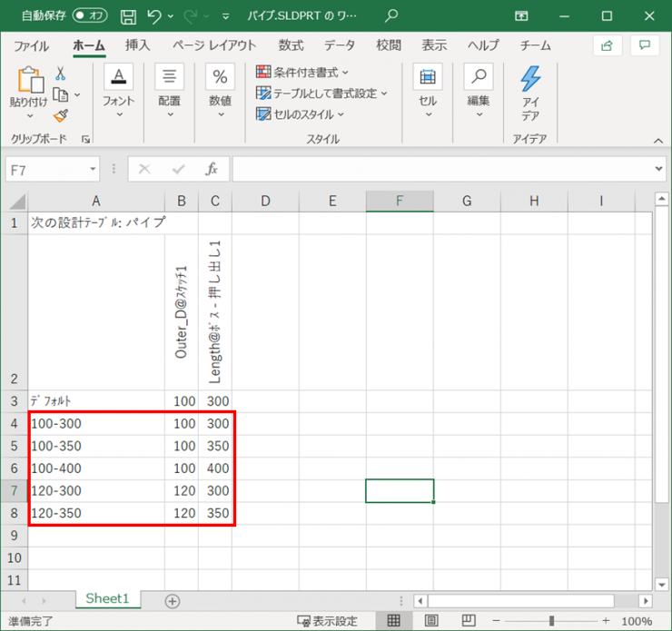Add a new sheet with plus icon
The image size is (672, 631).
173,600
